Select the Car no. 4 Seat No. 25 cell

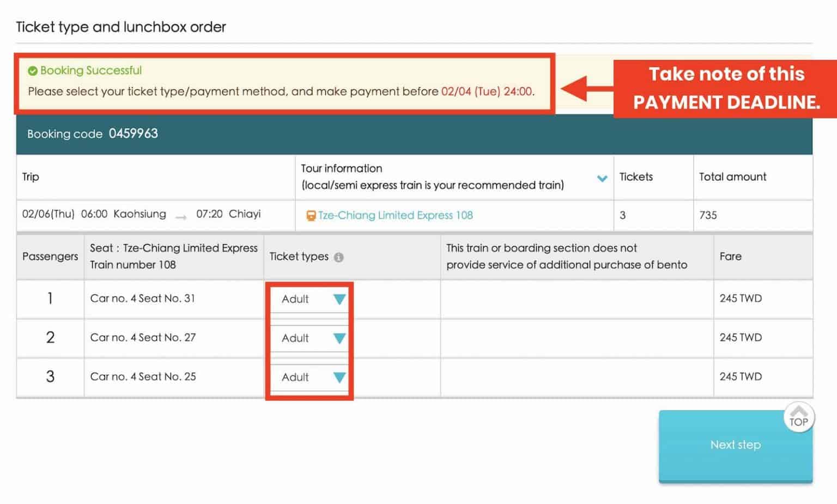click(x=143, y=377)
